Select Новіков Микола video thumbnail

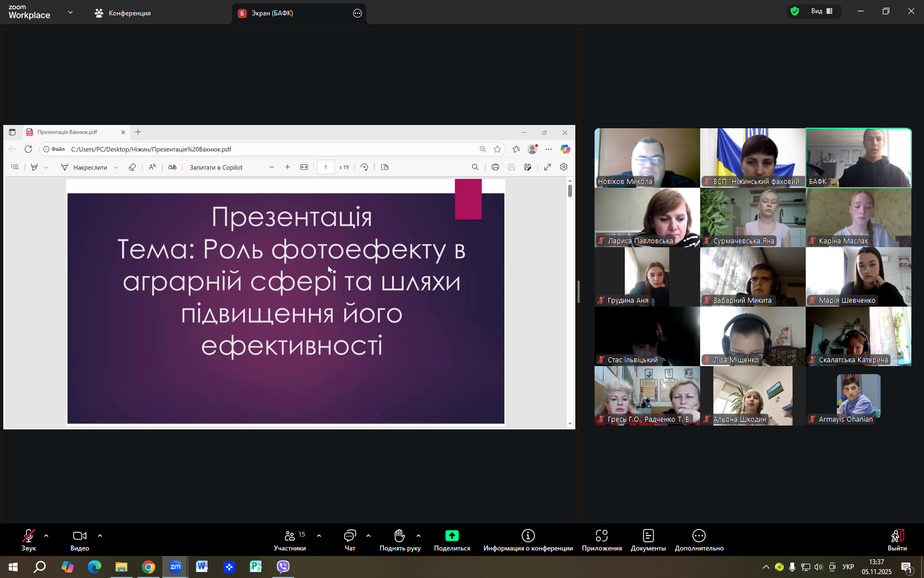pyautogui.click(x=647, y=158)
